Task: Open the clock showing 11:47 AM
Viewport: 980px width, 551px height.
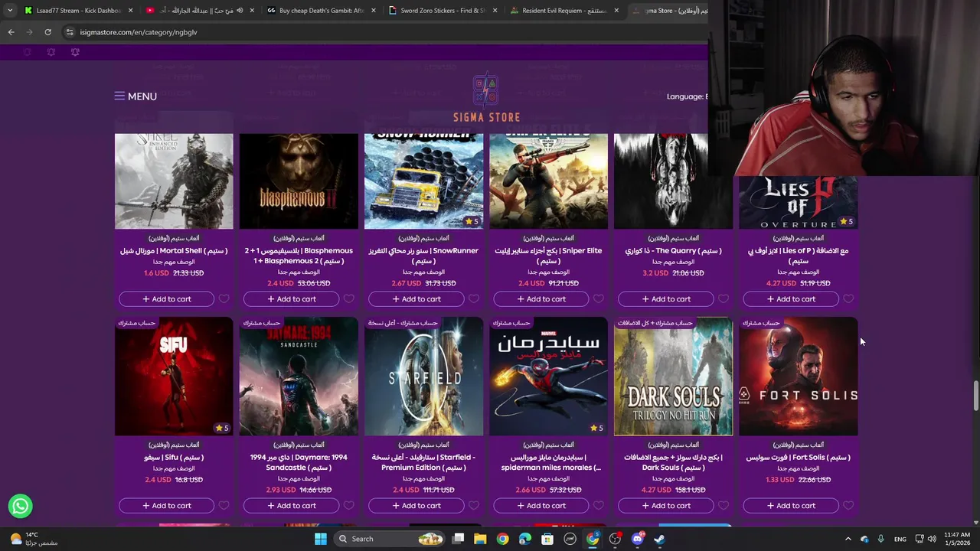Action: (x=956, y=539)
